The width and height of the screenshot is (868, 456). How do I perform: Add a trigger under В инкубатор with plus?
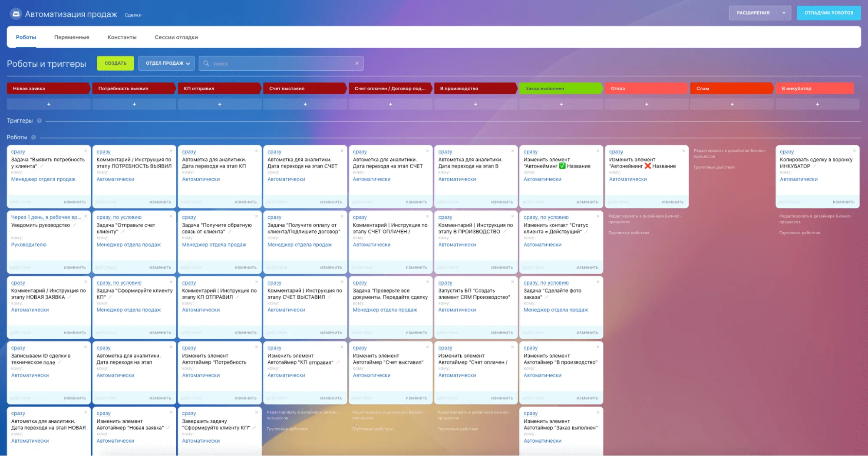(818, 104)
